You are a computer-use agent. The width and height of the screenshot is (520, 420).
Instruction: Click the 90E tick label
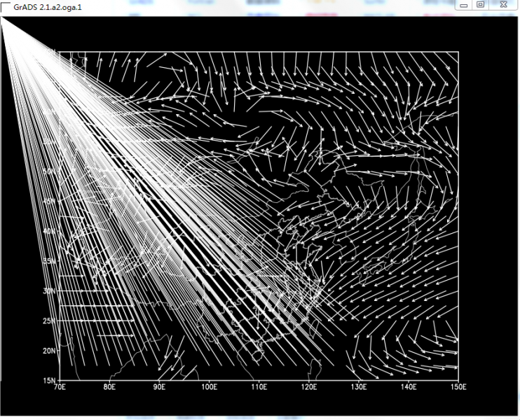coord(159,387)
